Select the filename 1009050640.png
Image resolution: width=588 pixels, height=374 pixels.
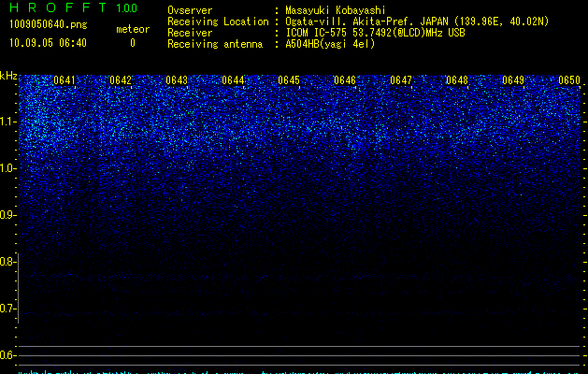[x=49, y=24]
